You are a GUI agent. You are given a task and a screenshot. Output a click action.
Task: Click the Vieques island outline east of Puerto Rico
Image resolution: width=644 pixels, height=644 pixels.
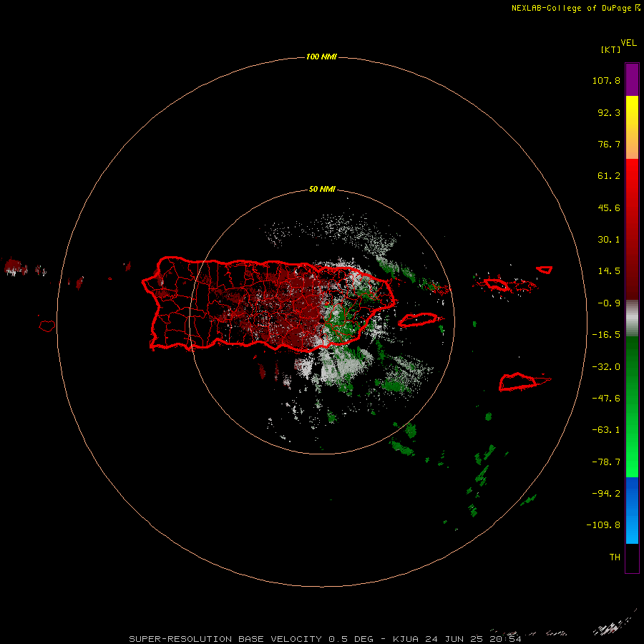point(420,320)
